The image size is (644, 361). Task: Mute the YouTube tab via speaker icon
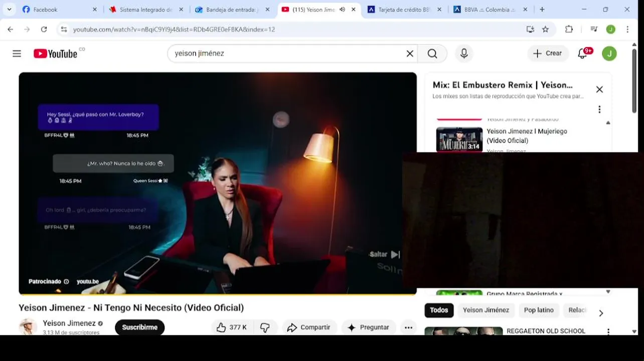tap(342, 10)
